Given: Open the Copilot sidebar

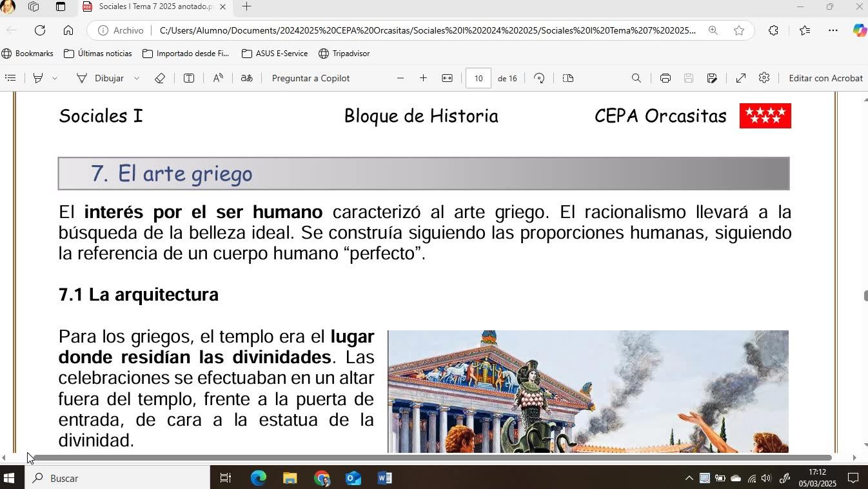Looking at the screenshot, I should click(x=860, y=30).
